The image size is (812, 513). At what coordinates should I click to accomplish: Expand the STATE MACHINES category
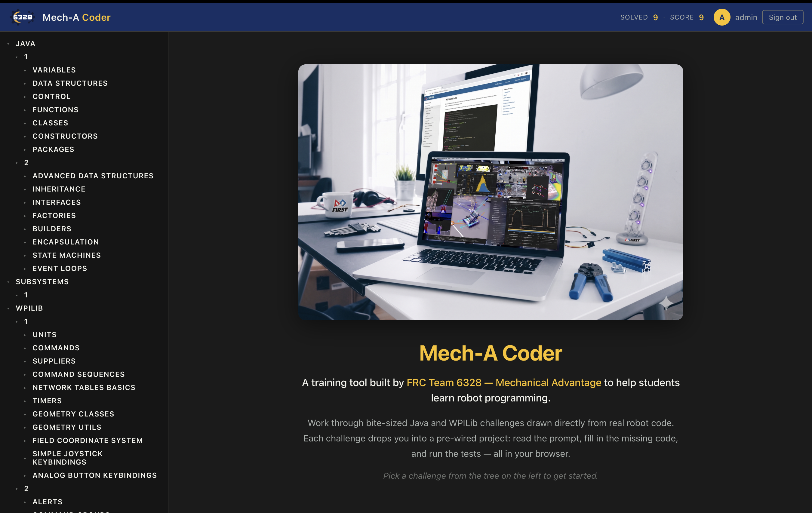coord(67,255)
